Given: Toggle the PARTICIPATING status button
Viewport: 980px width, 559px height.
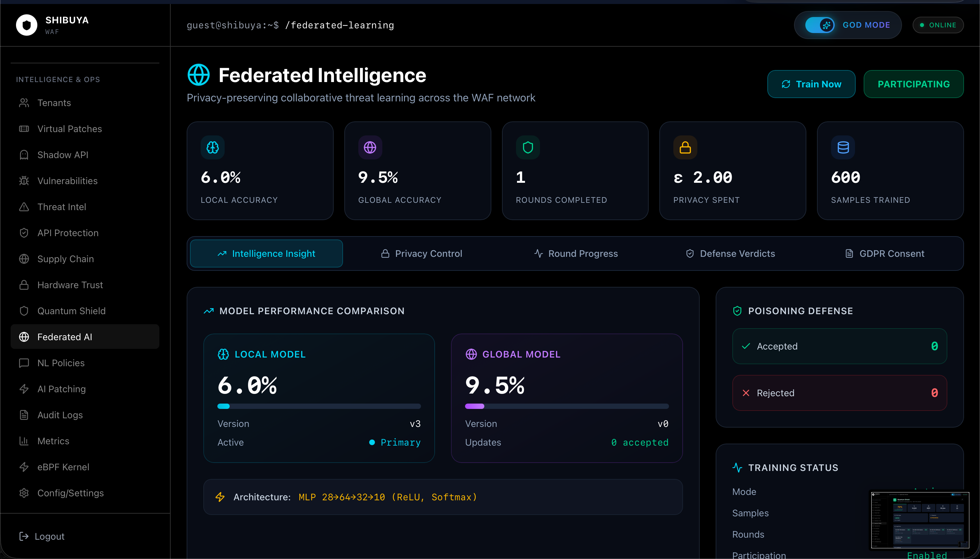Looking at the screenshot, I should point(913,84).
